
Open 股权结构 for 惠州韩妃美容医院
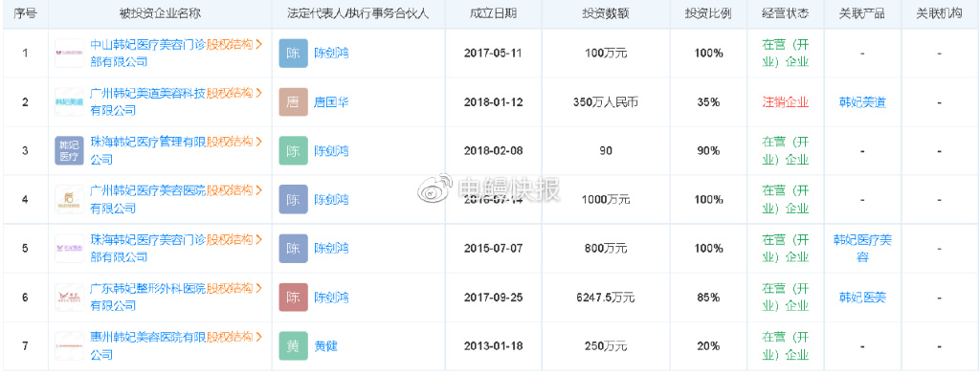(234, 338)
